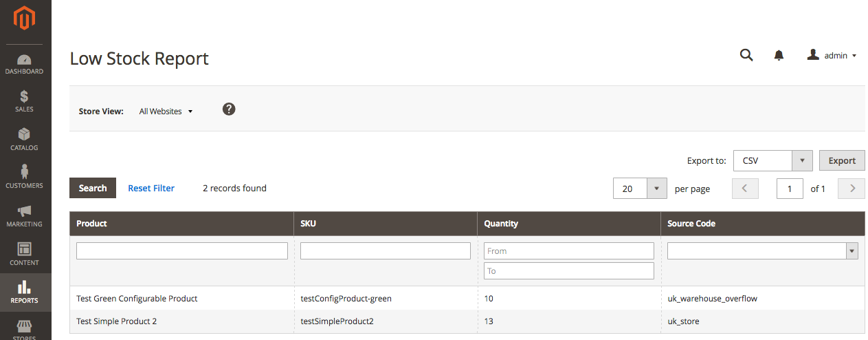Viewport: 868px width, 340px height.
Task: Click the testSimpleProduct2 SKU cell
Action: [x=386, y=321]
